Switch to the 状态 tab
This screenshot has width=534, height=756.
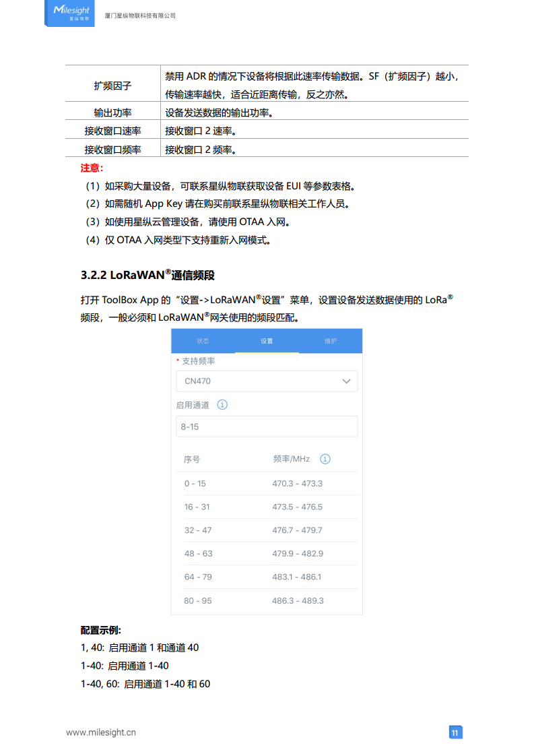point(203,341)
